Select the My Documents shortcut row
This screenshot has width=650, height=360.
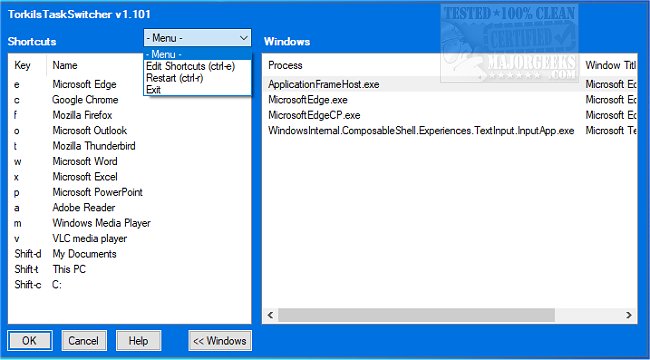click(129, 254)
